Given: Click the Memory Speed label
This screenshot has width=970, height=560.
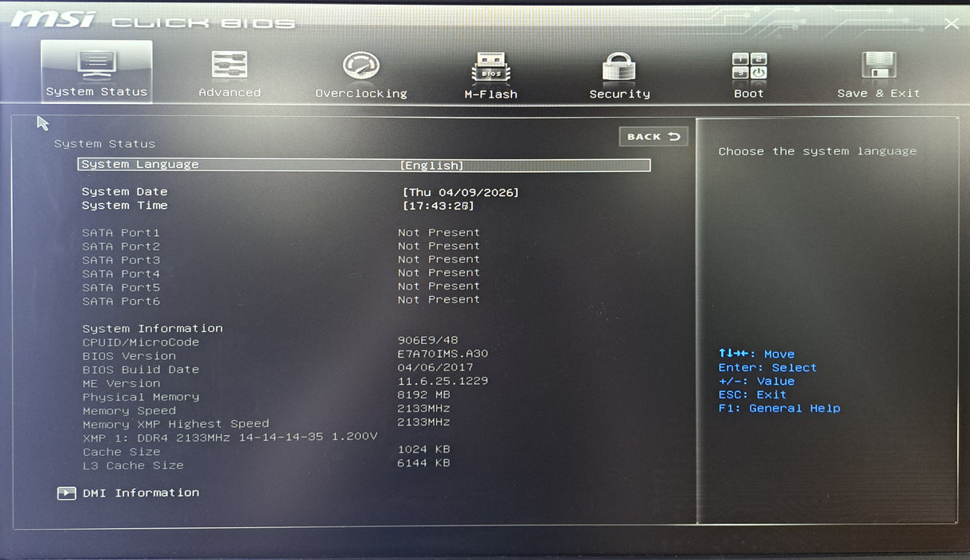Looking at the screenshot, I should (129, 411).
